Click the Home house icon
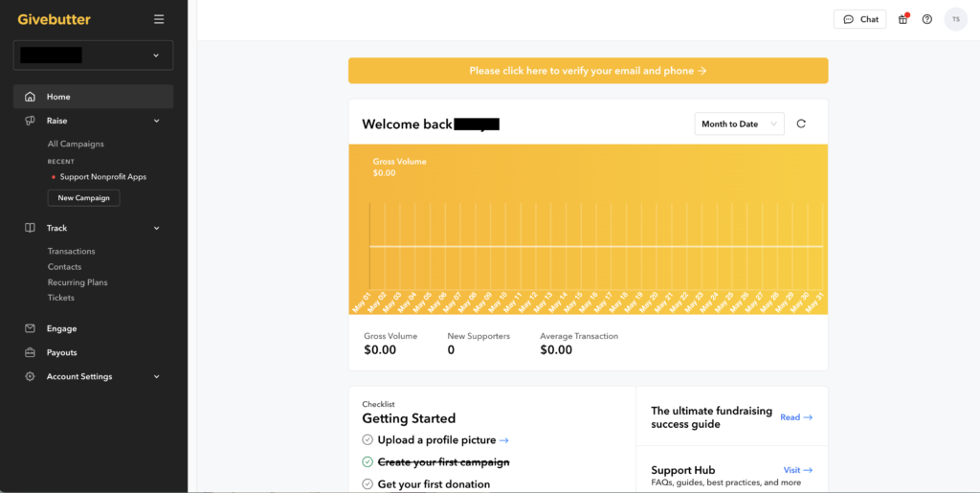 [x=30, y=97]
